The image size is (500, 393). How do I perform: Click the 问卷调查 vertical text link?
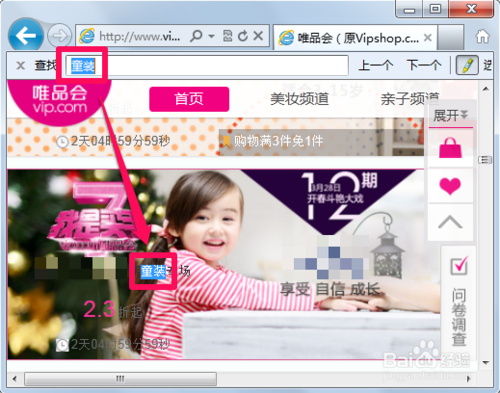click(459, 317)
